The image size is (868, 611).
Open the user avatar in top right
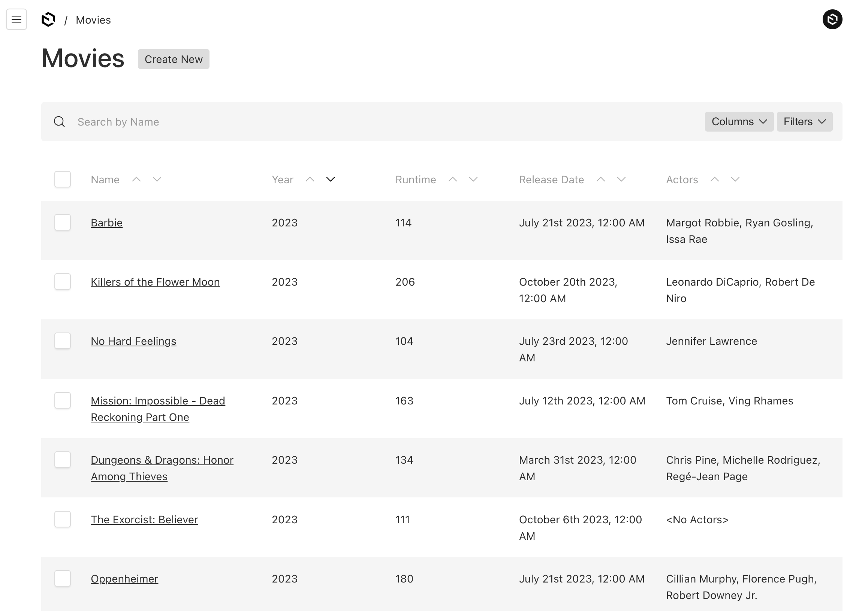(832, 19)
